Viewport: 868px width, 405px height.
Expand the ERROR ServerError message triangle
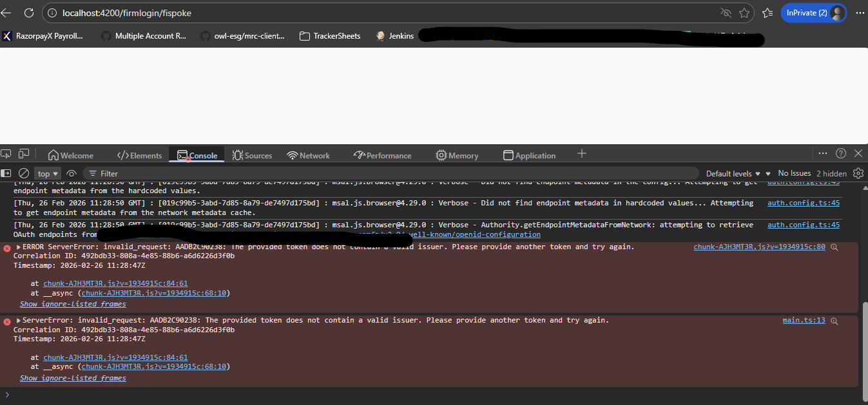(19, 247)
